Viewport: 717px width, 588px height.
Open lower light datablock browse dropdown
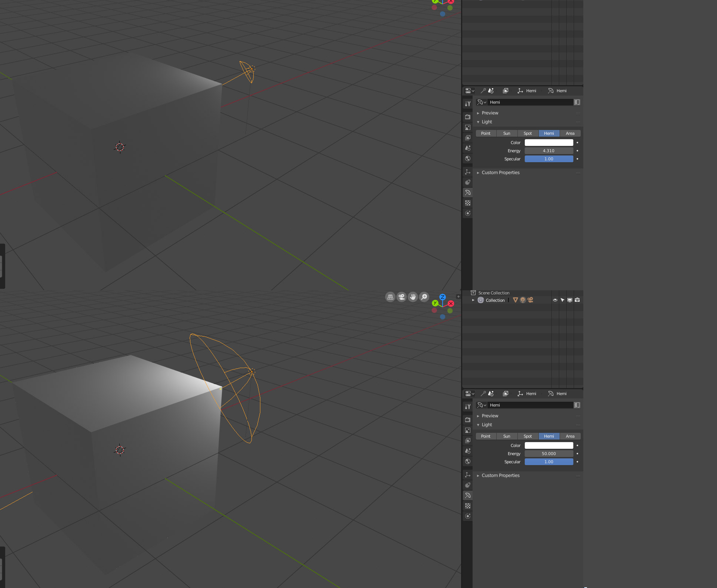pos(481,405)
